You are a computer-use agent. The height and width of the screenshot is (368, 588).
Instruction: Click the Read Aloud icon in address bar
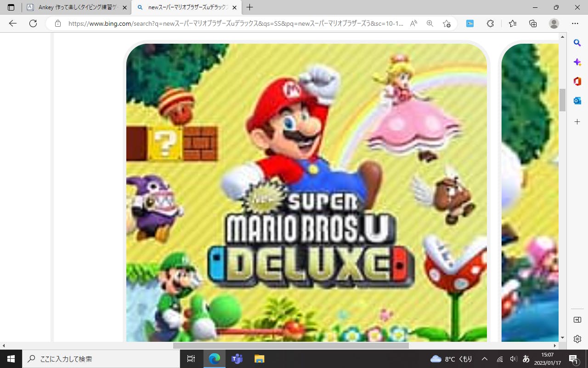pyautogui.click(x=413, y=23)
